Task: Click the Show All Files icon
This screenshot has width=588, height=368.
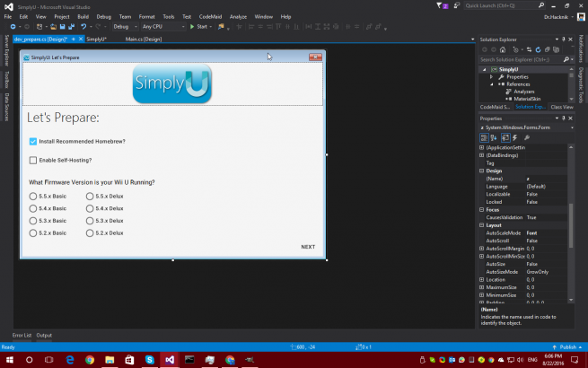Action: click(x=556, y=49)
